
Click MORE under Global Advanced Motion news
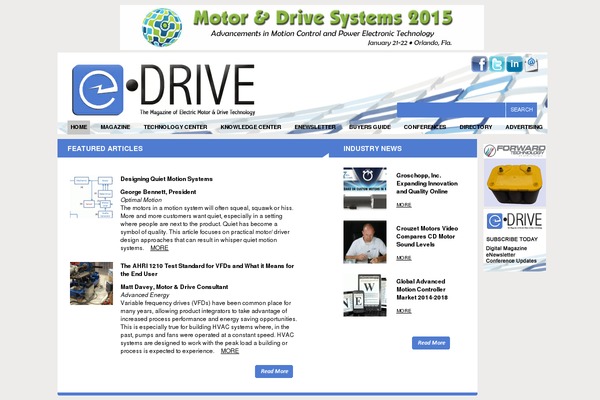(x=404, y=311)
